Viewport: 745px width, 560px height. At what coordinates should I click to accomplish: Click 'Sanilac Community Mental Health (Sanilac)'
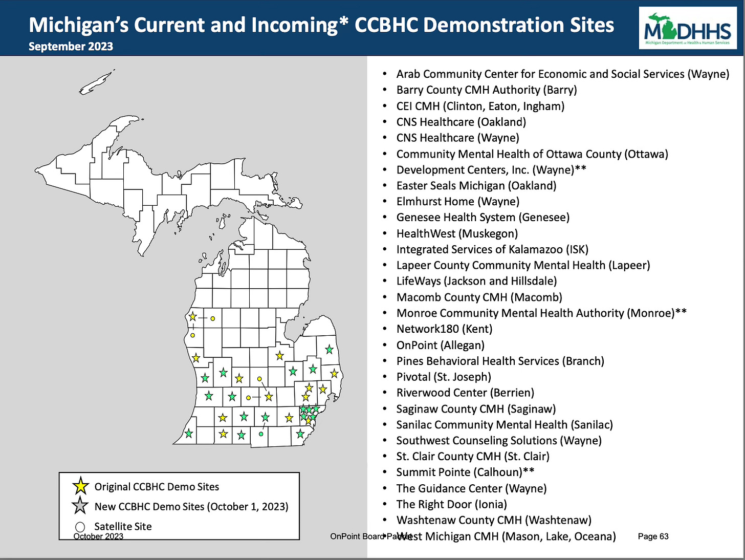tap(505, 425)
